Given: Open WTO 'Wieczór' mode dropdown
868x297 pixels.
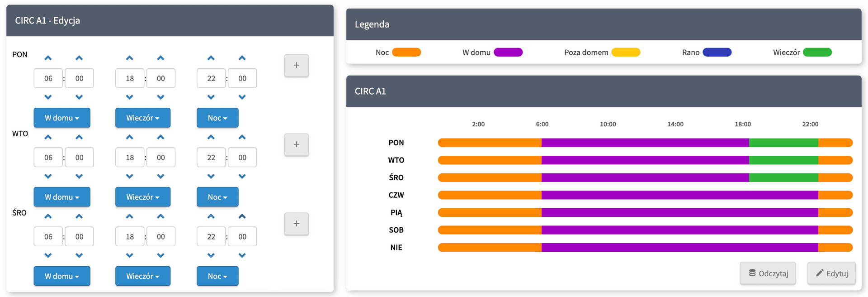Looking at the screenshot, I should click(143, 197).
